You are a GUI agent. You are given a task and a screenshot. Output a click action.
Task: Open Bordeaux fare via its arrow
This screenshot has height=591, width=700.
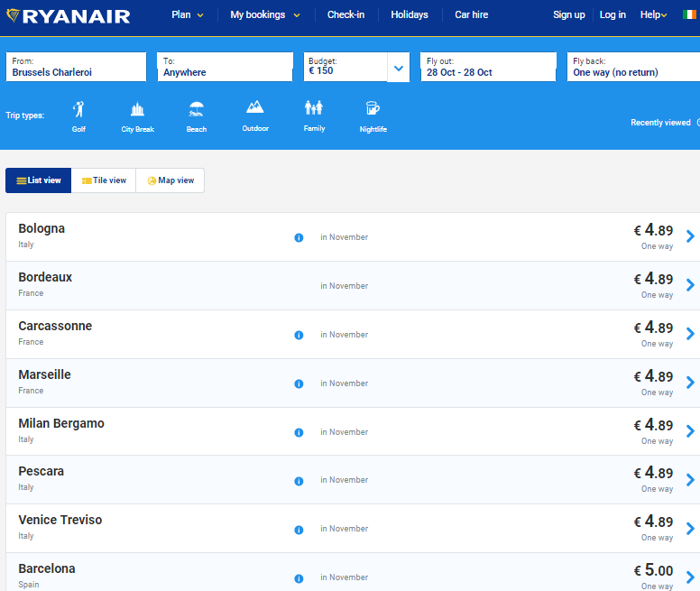691,285
